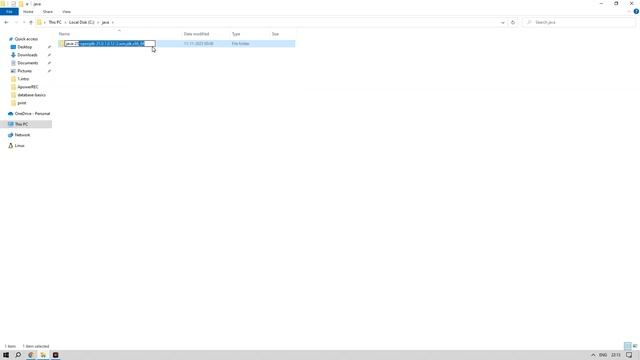Open File Explorer taskbar icon
The image size is (640, 360).
click(43, 355)
